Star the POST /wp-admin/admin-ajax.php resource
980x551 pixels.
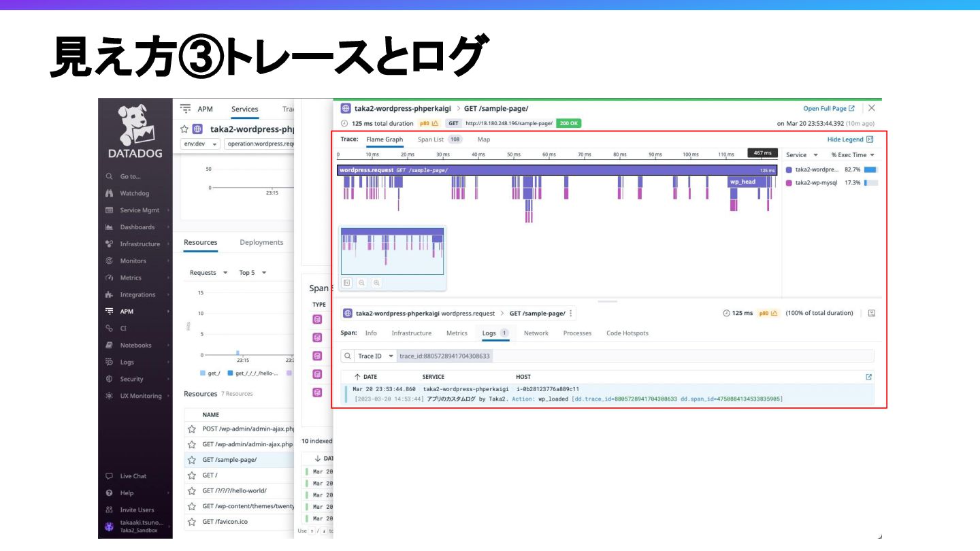(x=192, y=429)
